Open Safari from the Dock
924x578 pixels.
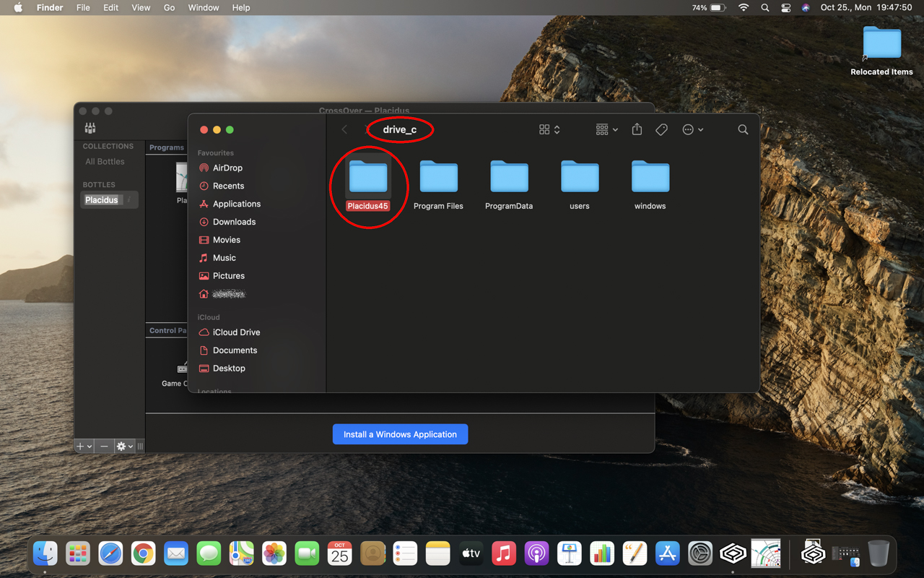[110, 553]
